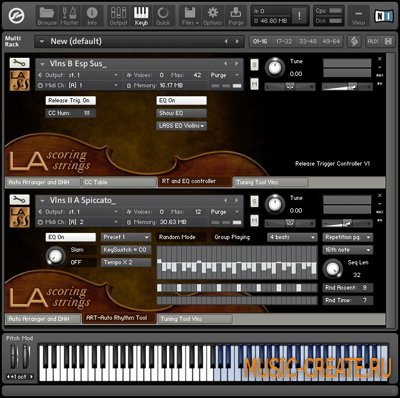Image resolution: width=400 pixels, height=398 pixels.
Task: Open the Files menu disk icon
Action: pyautogui.click(x=190, y=16)
